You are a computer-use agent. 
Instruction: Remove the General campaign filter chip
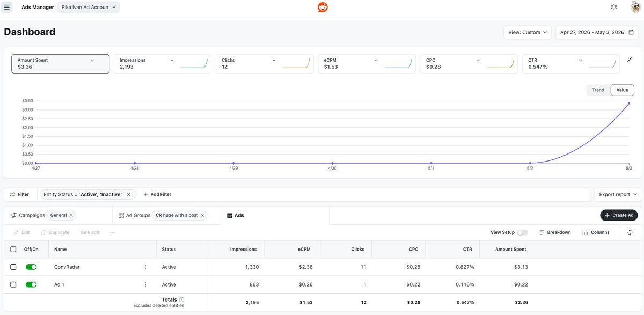click(x=71, y=215)
